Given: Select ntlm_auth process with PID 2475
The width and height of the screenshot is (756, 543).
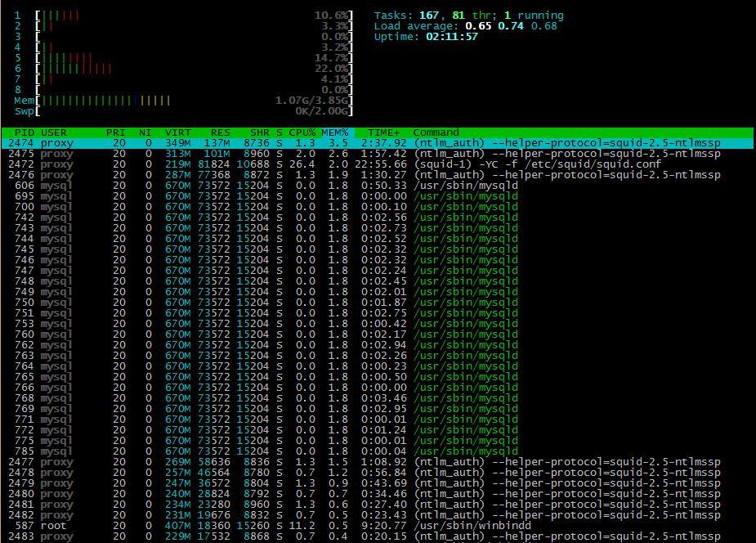Looking at the screenshot, I should click(378, 154).
